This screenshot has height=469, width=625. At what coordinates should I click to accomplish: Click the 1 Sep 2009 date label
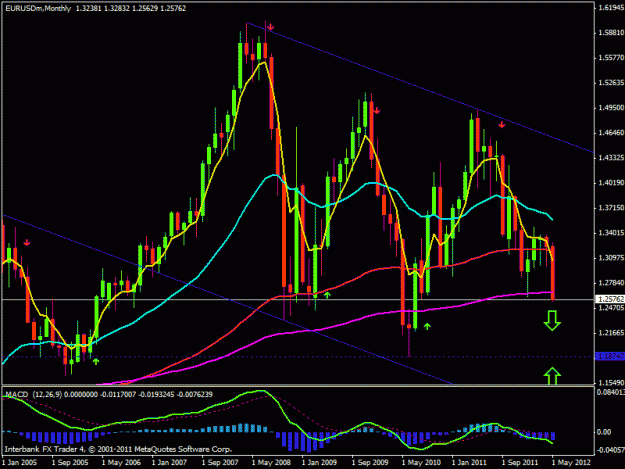point(370,462)
